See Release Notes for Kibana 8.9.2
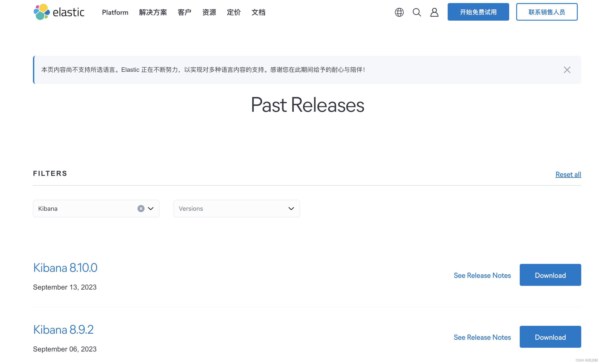The image size is (601, 364). click(x=482, y=337)
